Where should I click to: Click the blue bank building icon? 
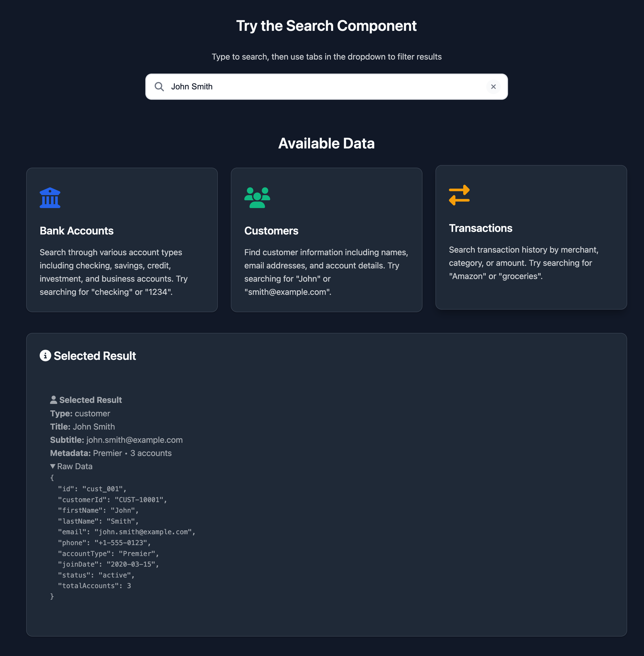tap(50, 198)
